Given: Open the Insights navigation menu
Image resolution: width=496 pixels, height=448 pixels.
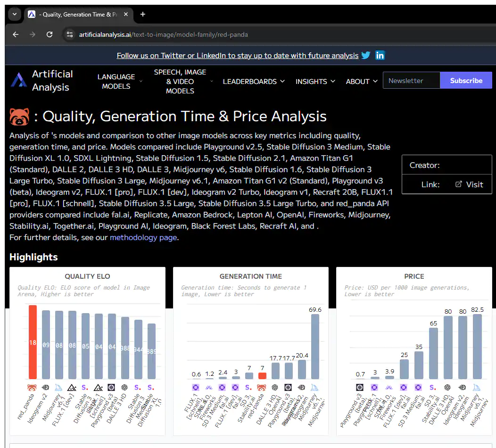Looking at the screenshot, I should pos(315,81).
